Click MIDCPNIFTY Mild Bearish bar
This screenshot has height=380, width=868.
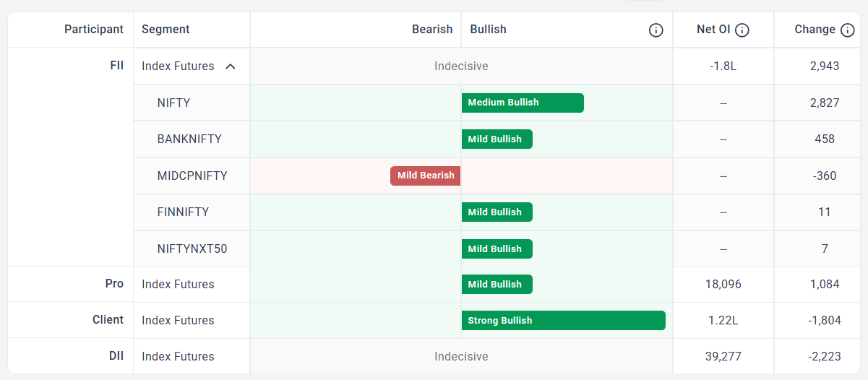pyautogui.click(x=426, y=176)
